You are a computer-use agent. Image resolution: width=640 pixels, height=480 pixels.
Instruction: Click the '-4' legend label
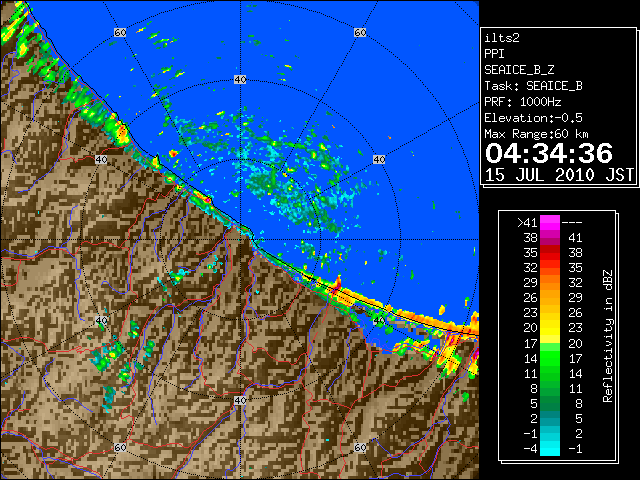click(530, 449)
